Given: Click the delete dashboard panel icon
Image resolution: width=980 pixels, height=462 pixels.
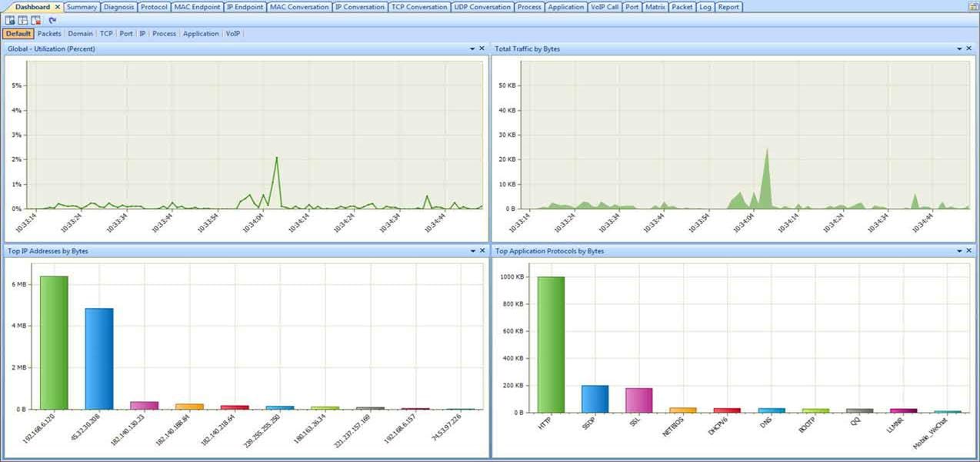Looking at the screenshot, I should click(36, 20).
